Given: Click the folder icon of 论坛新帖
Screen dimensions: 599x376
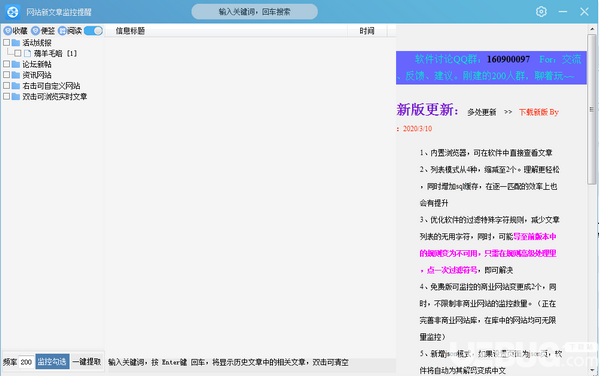Looking at the screenshot, I should 16,64.
